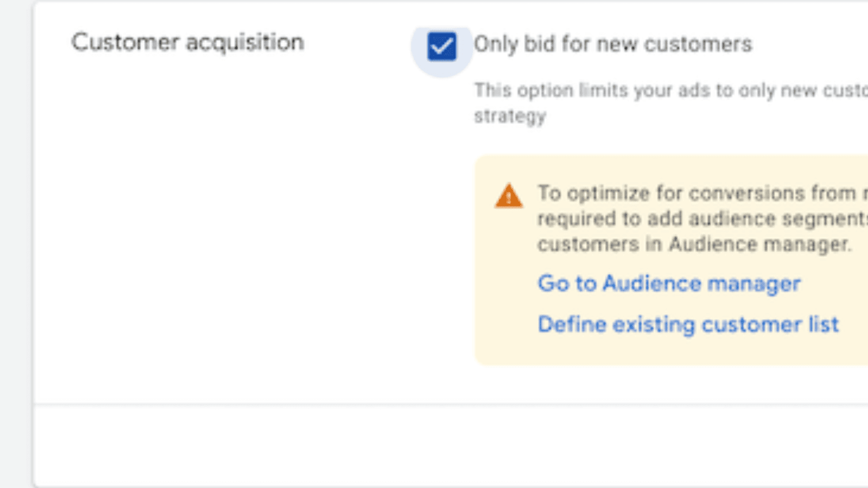Click the word "strategy" in the description

[x=510, y=116]
